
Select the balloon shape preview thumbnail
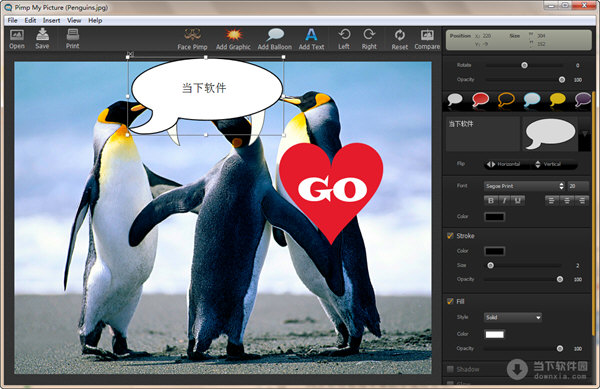(550, 134)
